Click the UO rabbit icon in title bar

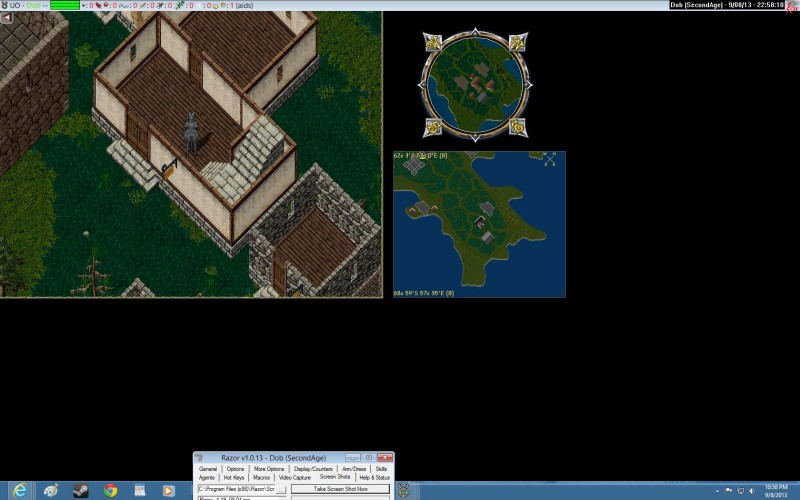click(4, 5)
